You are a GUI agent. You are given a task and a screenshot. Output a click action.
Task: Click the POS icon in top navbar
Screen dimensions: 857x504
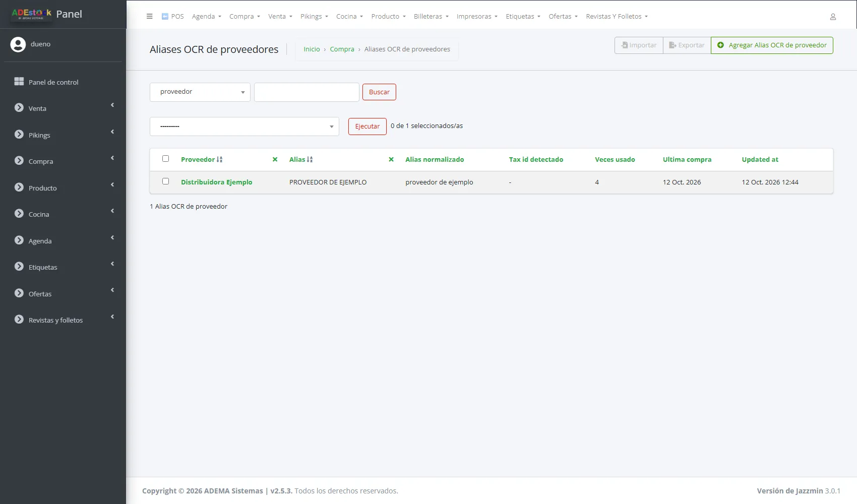(165, 16)
